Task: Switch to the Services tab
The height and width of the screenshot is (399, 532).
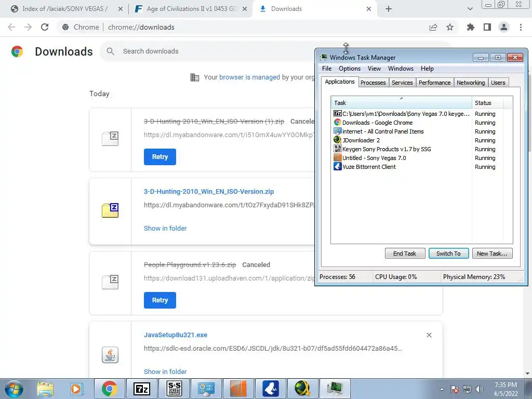Action: click(402, 83)
